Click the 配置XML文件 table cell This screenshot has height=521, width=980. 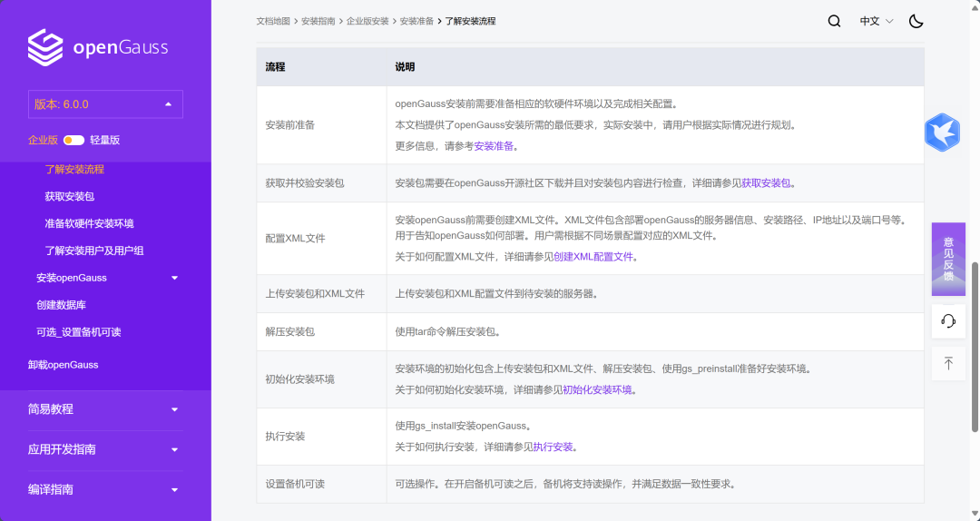[x=321, y=239]
